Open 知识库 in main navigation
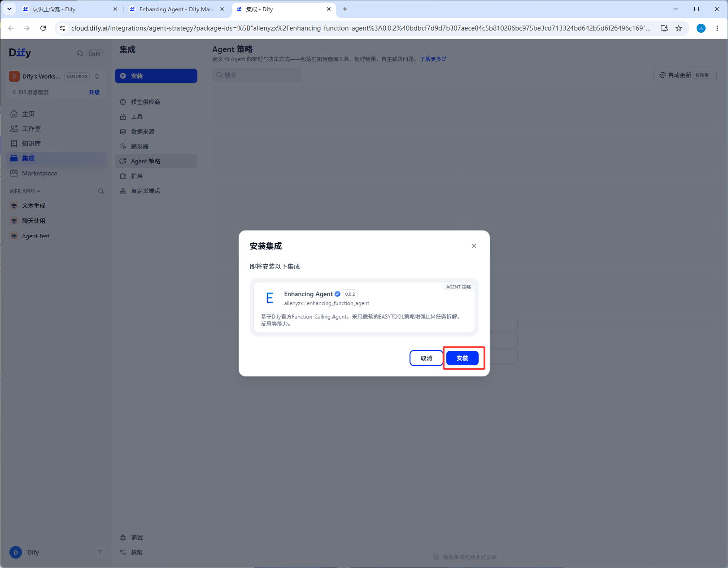Image resolution: width=728 pixels, height=568 pixels. click(56, 144)
